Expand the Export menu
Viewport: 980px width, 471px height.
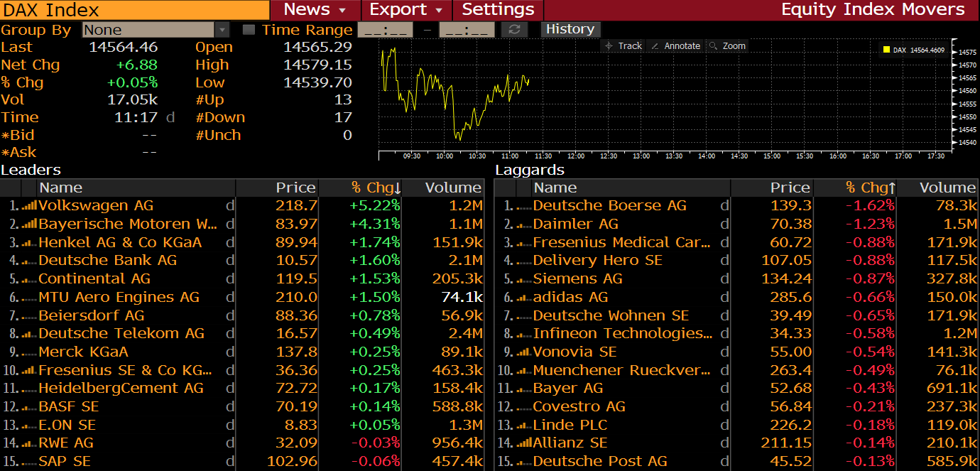[x=406, y=10]
